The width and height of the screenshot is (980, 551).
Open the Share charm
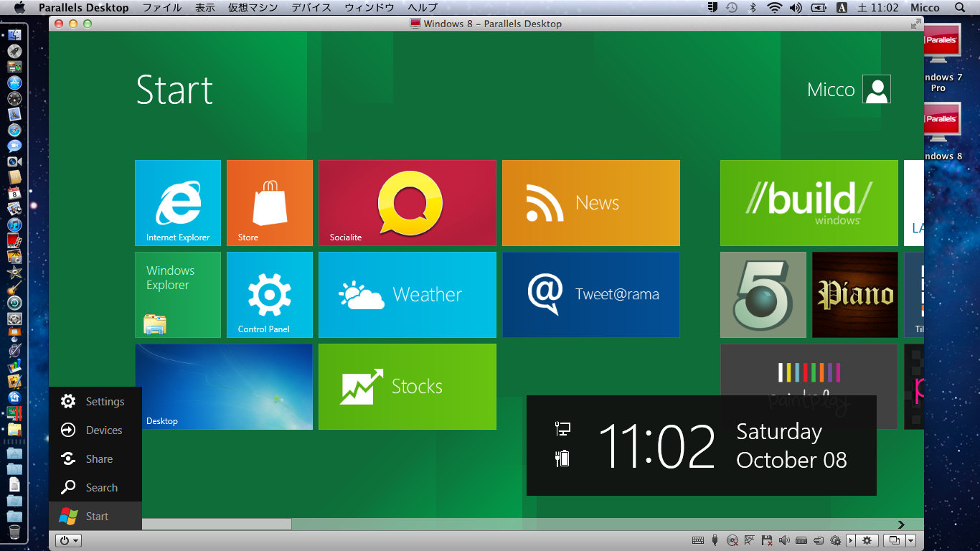pyautogui.click(x=95, y=459)
